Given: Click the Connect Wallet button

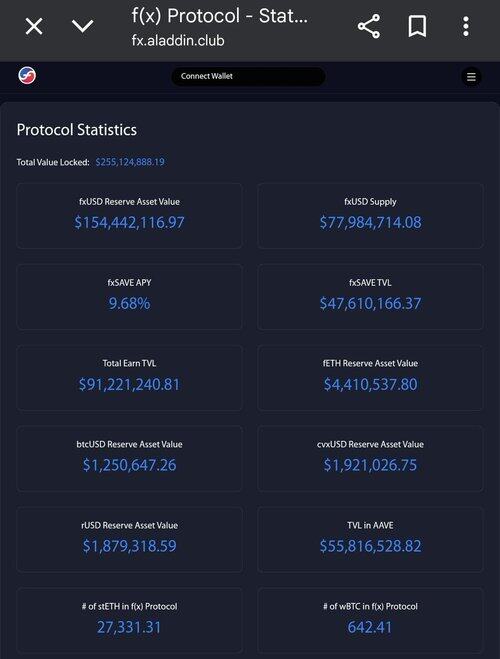Looking at the screenshot, I should pyautogui.click(x=248, y=76).
